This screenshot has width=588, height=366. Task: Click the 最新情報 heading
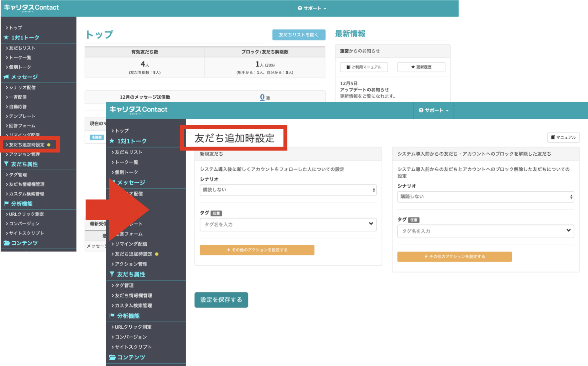point(350,34)
